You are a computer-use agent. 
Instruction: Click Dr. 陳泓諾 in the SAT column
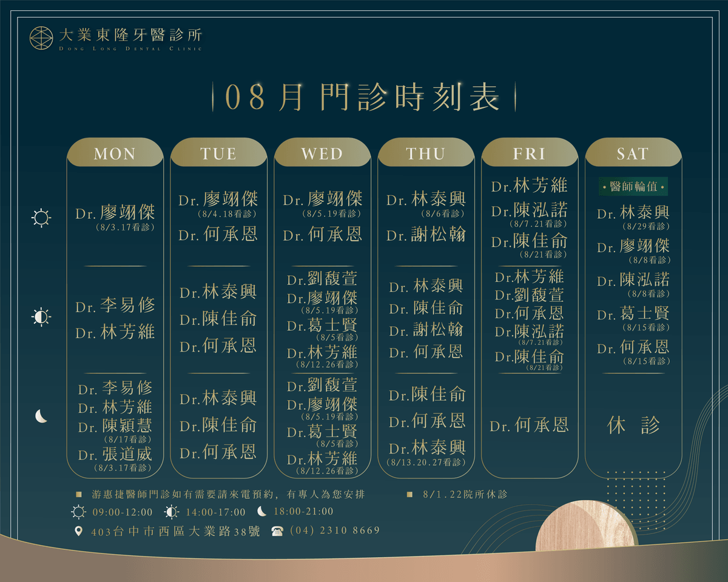point(633,281)
